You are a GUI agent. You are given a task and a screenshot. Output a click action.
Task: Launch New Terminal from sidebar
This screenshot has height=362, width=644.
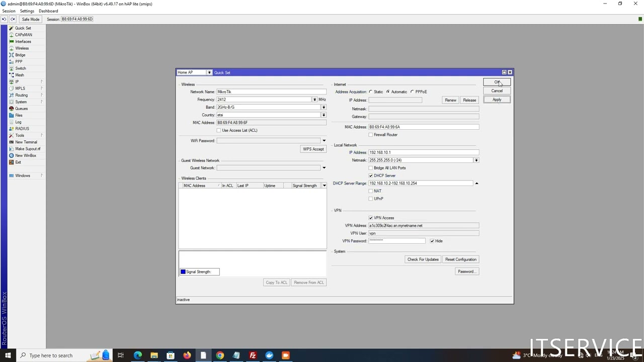click(26, 142)
